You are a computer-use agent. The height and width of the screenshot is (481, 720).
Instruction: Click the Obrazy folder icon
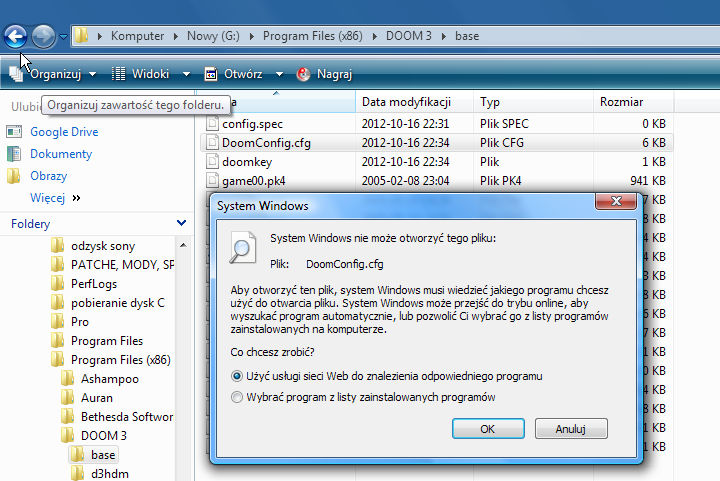pos(14,176)
